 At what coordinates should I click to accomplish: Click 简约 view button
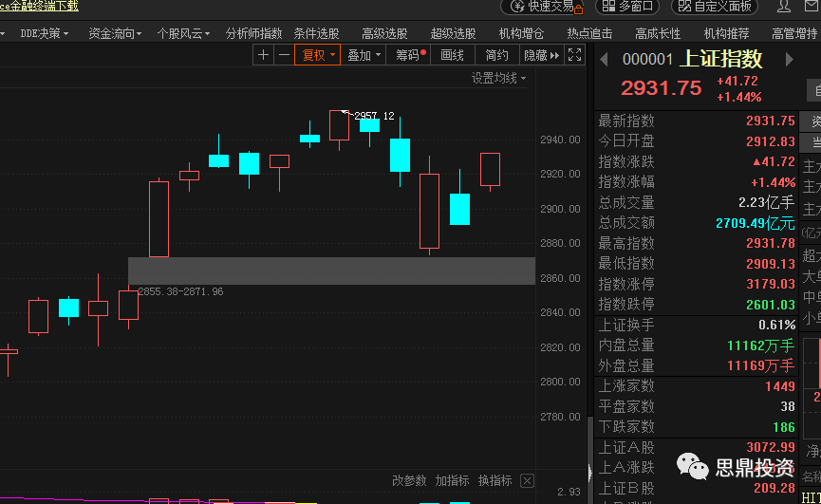(x=497, y=55)
